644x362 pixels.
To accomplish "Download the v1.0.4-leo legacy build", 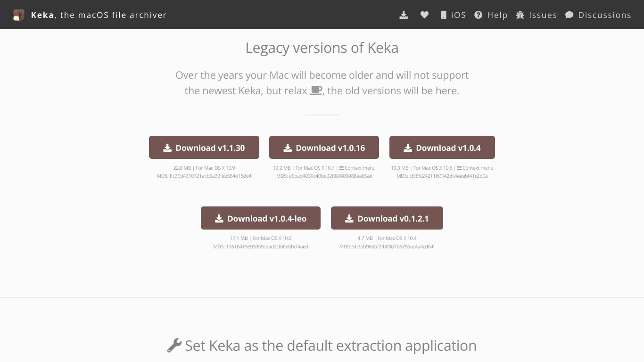I will 261,218.
